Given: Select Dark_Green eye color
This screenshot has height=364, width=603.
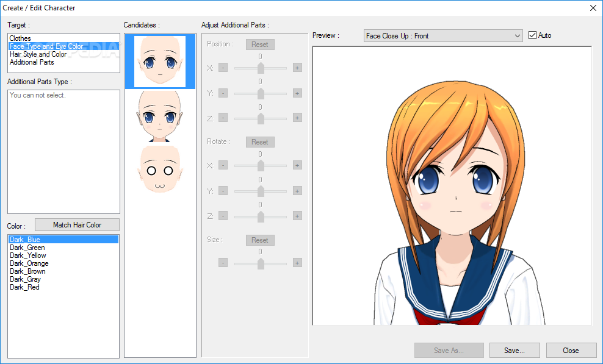Looking at the screenshot, I should 63,248.
